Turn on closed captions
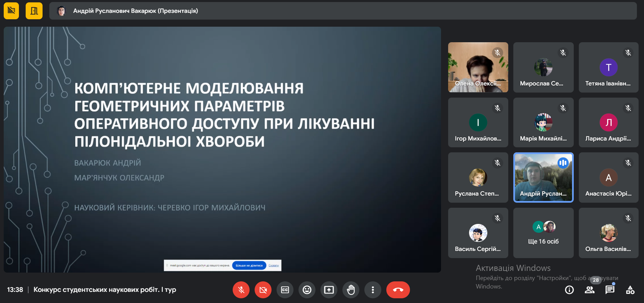This screenshot has width=644, height=303. [285, 290]
